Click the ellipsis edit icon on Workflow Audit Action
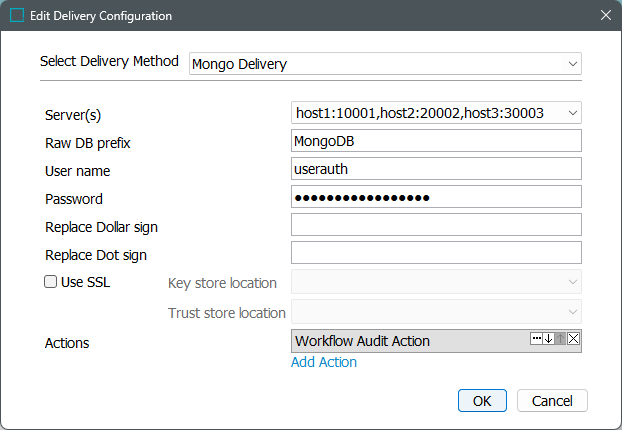The width and height of the screenshot is (622, 430). (536, 339)
